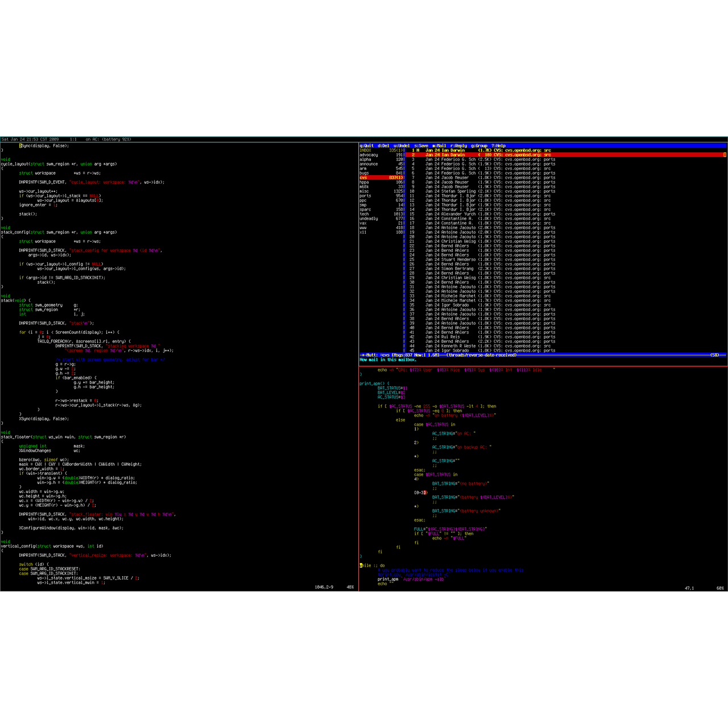Open the tech mailbox in the sidebar
728x728 pixels.
pyautogui.click(x=364, y=214)
